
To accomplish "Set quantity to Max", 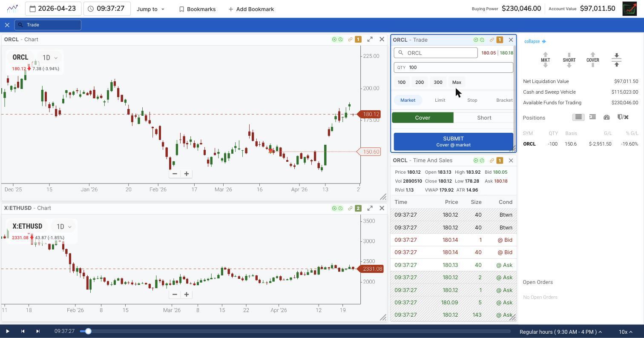I will 457,82.
